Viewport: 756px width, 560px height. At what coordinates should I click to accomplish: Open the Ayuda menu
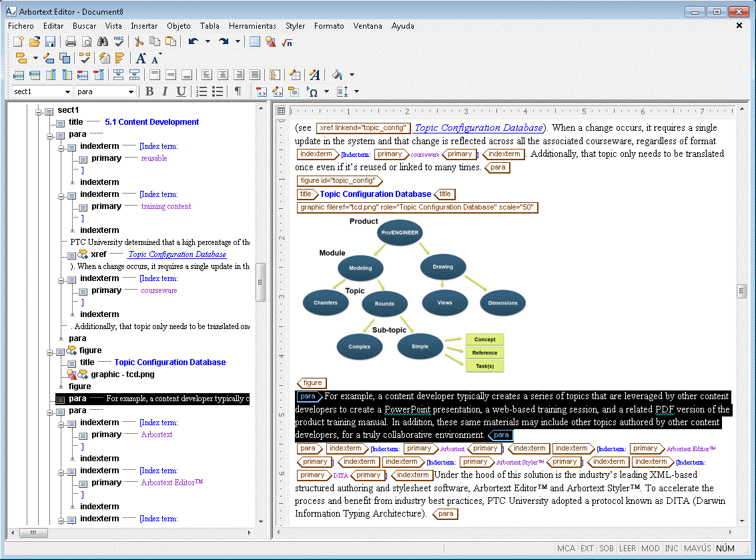402,26
